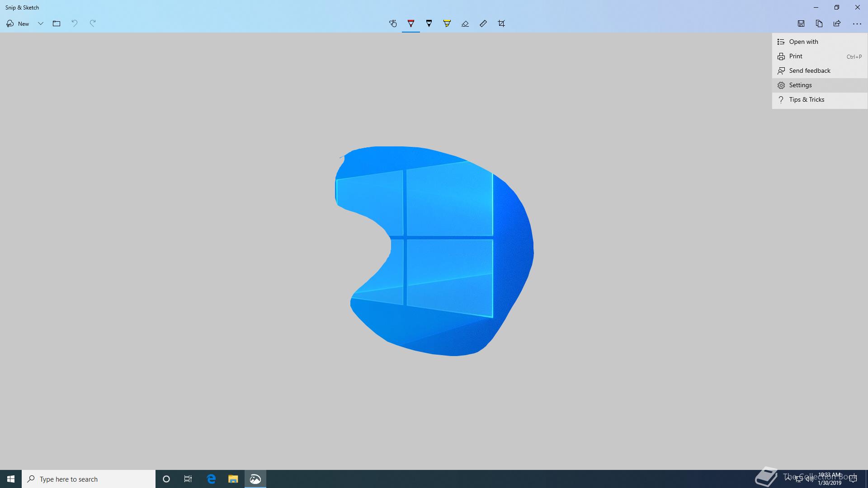The width and height of the screenshot is (868, 488).
Task: Launch Microsoft Edge from the taskbar
Action: pyautogui.click(x=211, y=479)
